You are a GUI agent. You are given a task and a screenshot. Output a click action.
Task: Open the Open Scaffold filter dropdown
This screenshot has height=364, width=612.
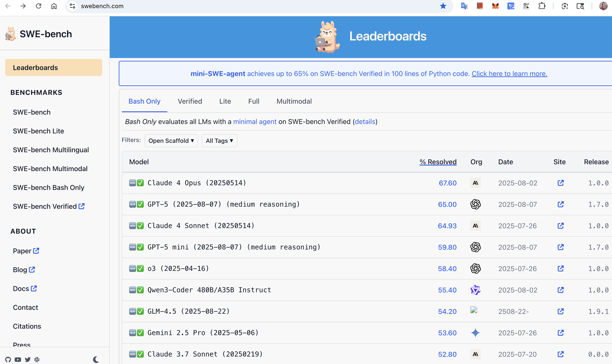[x=171, y=140]
